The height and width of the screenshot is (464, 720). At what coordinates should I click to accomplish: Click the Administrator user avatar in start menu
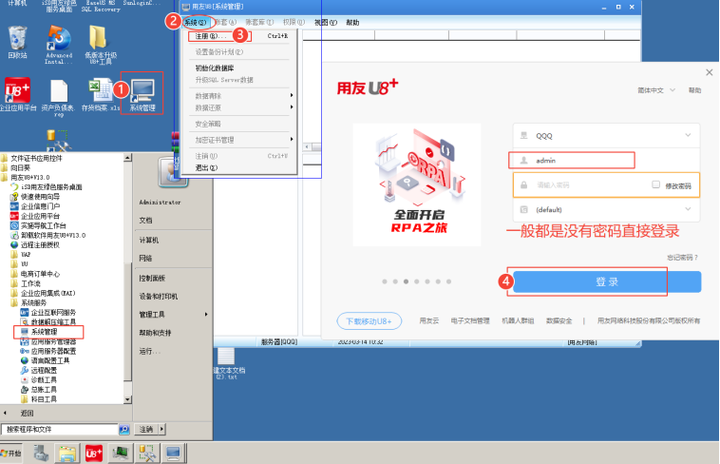tap(173, 172)
